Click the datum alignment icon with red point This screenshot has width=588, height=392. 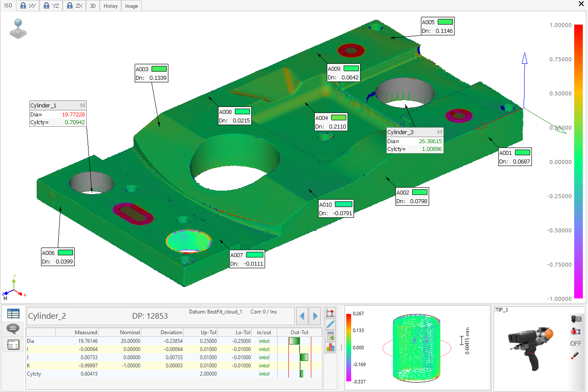(330, 312)
